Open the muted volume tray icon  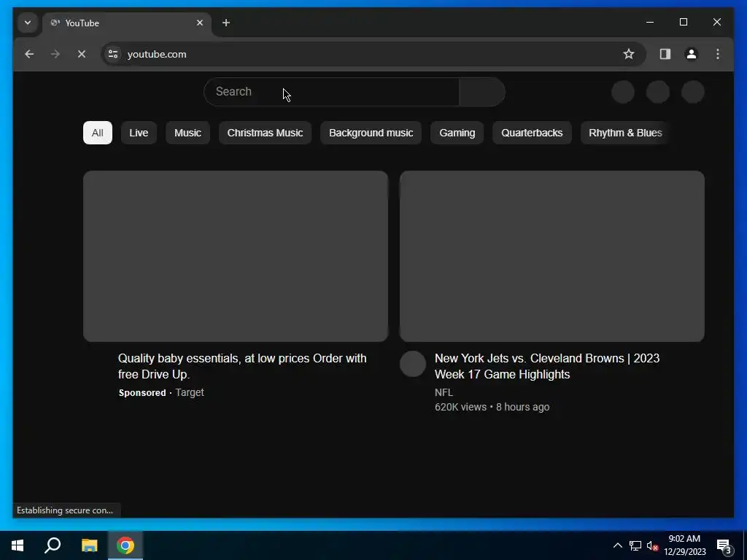click(652, 545)
